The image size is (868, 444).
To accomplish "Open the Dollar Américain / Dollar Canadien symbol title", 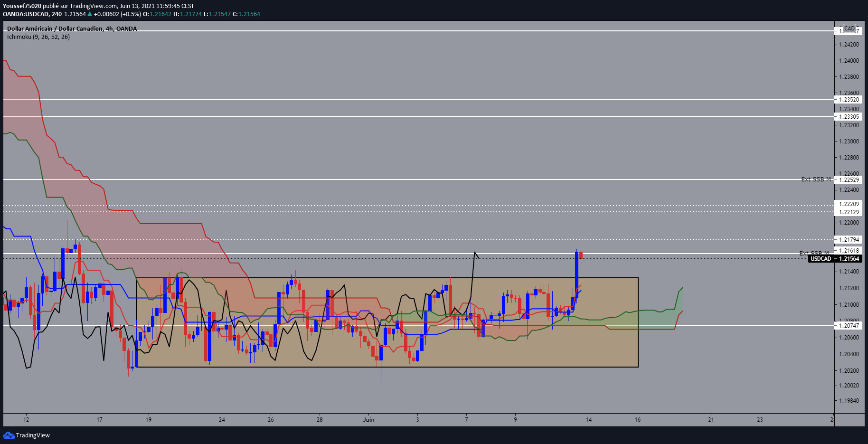I will pos(72,29).
